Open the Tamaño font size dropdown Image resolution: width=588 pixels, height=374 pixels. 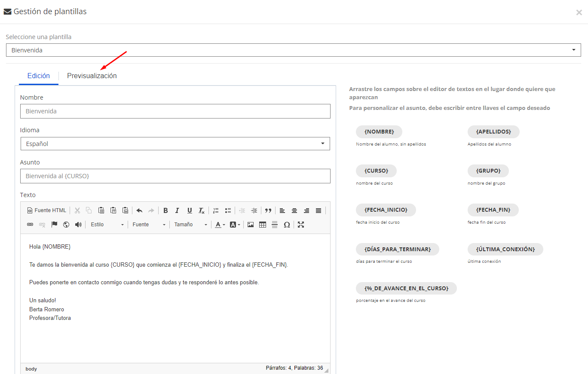pyautogui.click(x=190, y=225)
